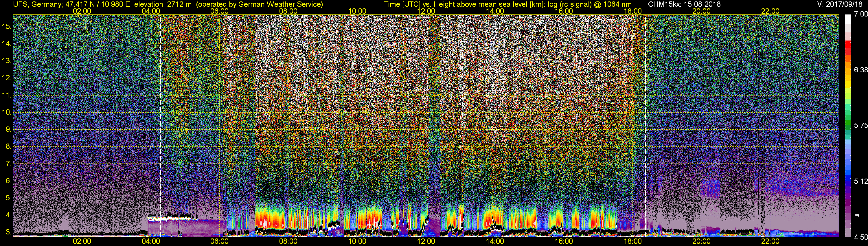
Task: Click the 02:00 label on bottom time axis
Action: tap(82, 241)
